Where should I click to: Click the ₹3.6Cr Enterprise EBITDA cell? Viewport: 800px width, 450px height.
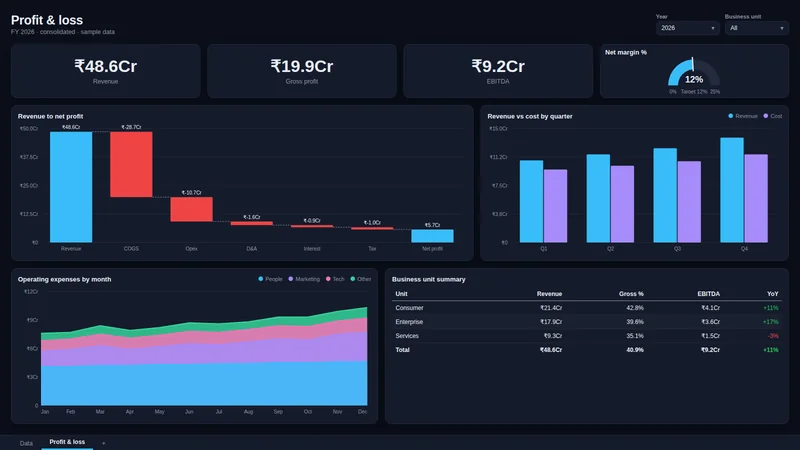point(710,322)
